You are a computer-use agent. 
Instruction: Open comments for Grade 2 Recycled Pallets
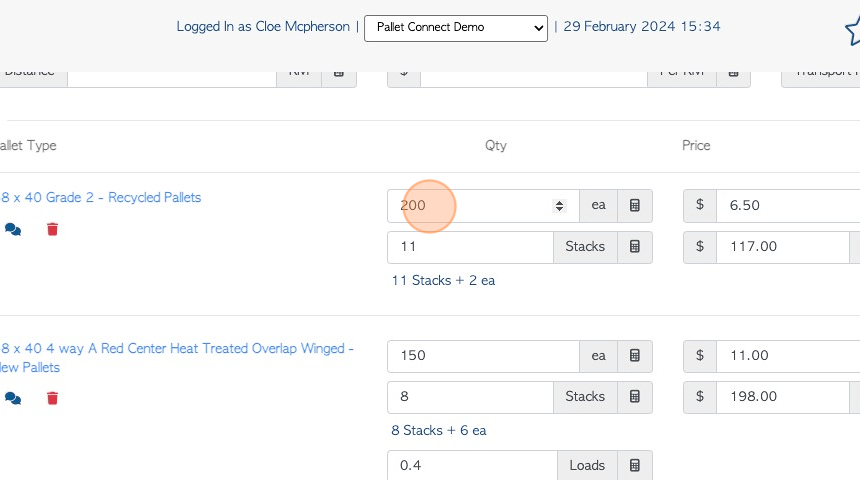coord(12,229)
